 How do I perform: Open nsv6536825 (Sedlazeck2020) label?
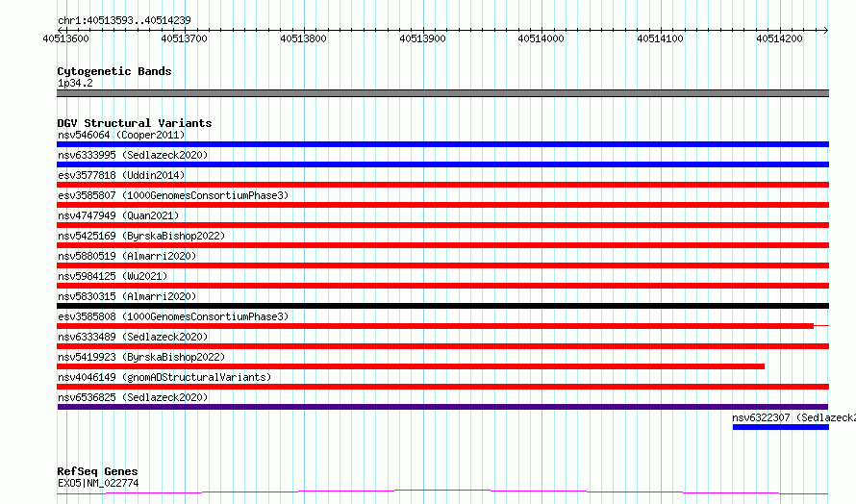pos(133,397)
